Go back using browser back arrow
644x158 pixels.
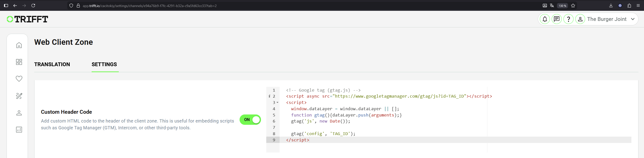tap(15, 6)
